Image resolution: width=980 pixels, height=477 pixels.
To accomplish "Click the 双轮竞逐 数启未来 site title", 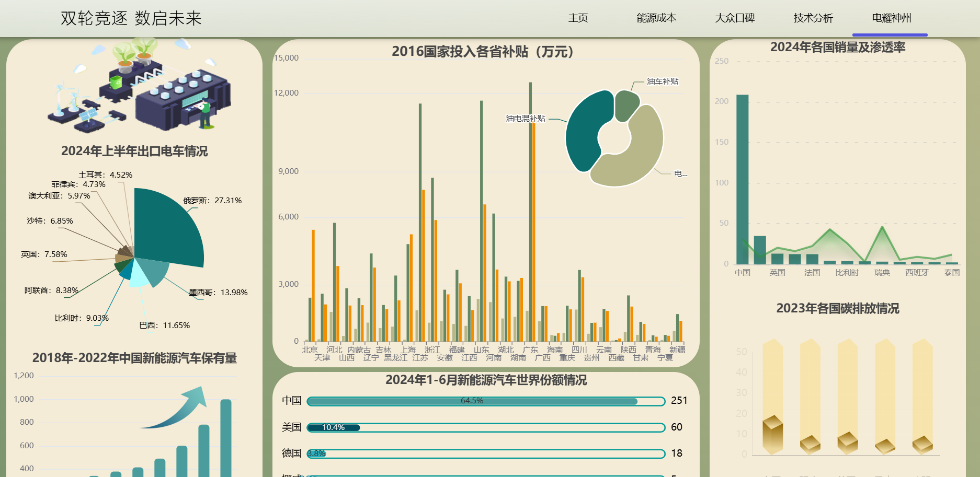I will click(x=131, y=18).
